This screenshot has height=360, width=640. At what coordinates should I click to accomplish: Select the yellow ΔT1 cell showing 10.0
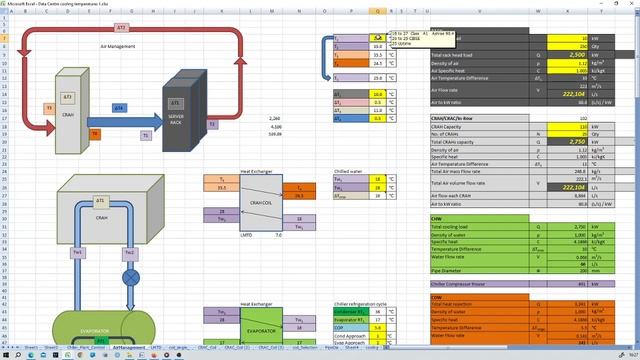[x=377, y=94]
